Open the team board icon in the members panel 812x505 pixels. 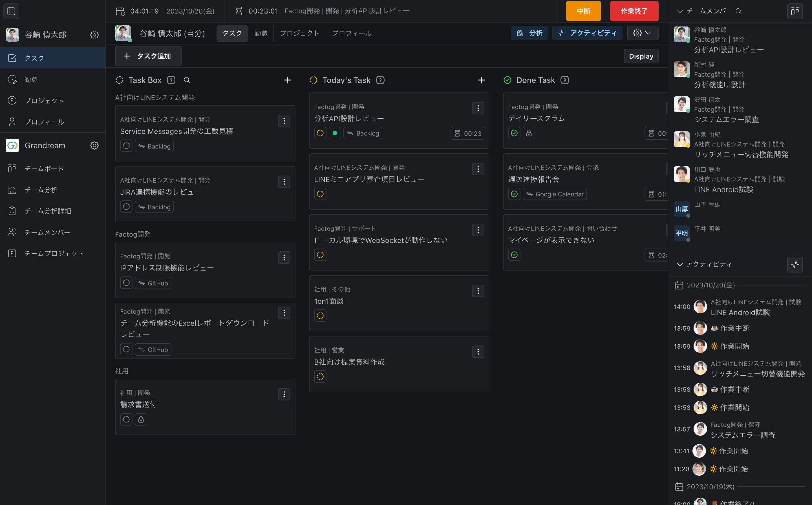(795, 11)
